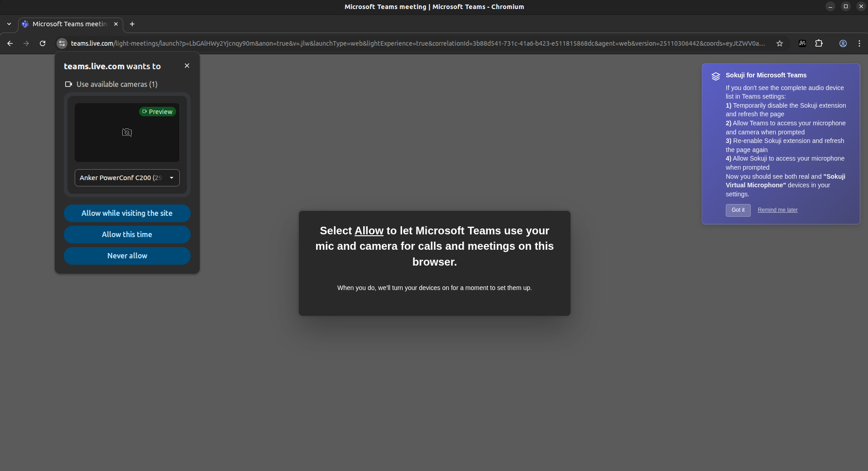Open the Anker PowerConf C200 camera dropdown
The image size is (868, 471).
point(127,178)
